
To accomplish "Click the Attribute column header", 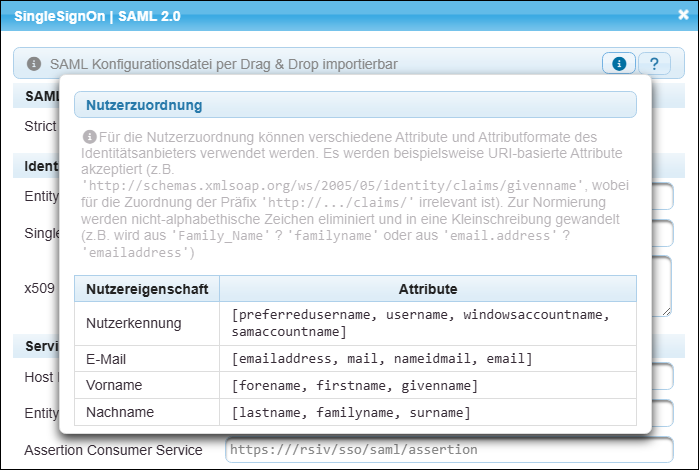I will (x=427, y=289).
